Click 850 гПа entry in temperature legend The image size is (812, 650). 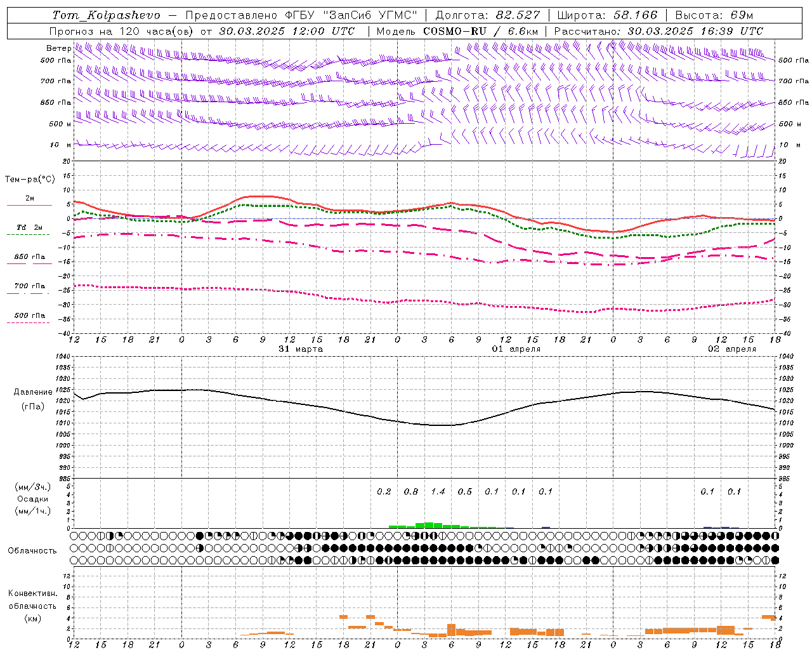pyautogui.click(x=29, y=257)
